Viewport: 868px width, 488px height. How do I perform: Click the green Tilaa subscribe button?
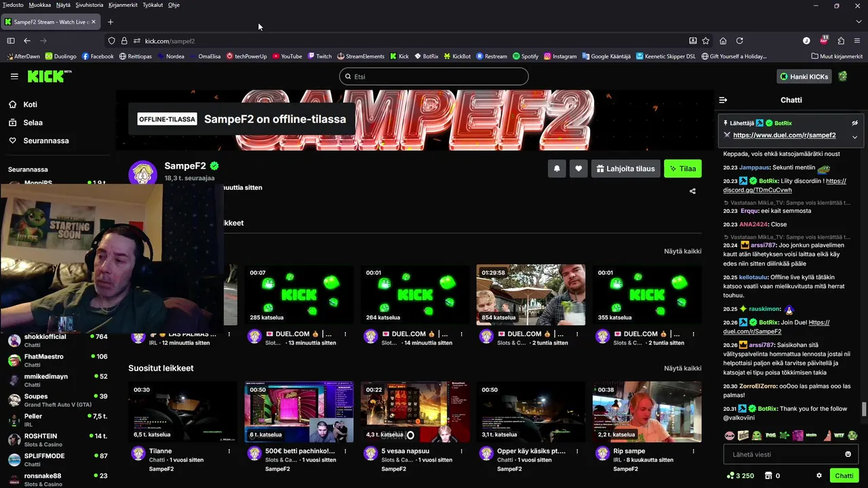(683, 169)
